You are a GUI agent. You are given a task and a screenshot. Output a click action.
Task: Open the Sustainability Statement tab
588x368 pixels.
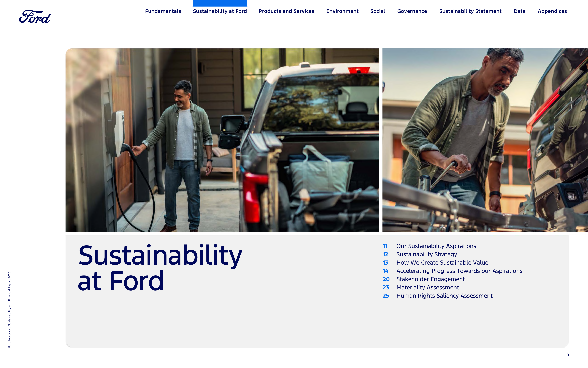click(x=470, y=11)
